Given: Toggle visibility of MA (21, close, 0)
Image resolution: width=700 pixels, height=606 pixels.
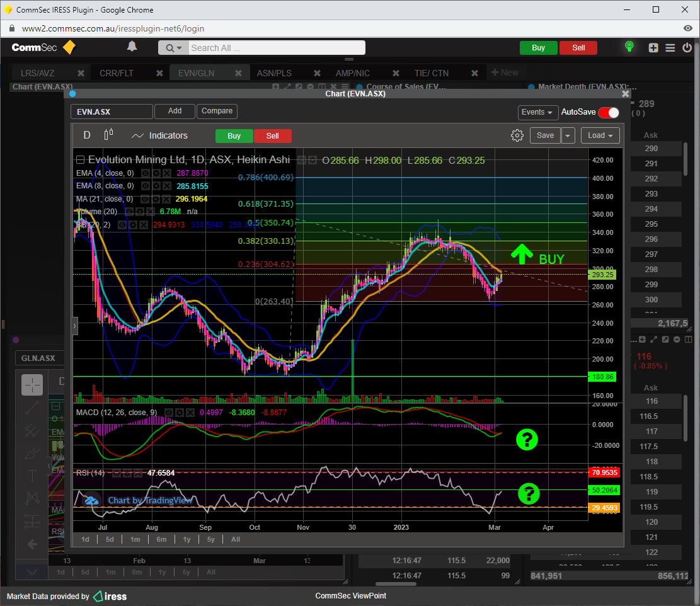Looking at the screenshot, I should pos(145,199).
